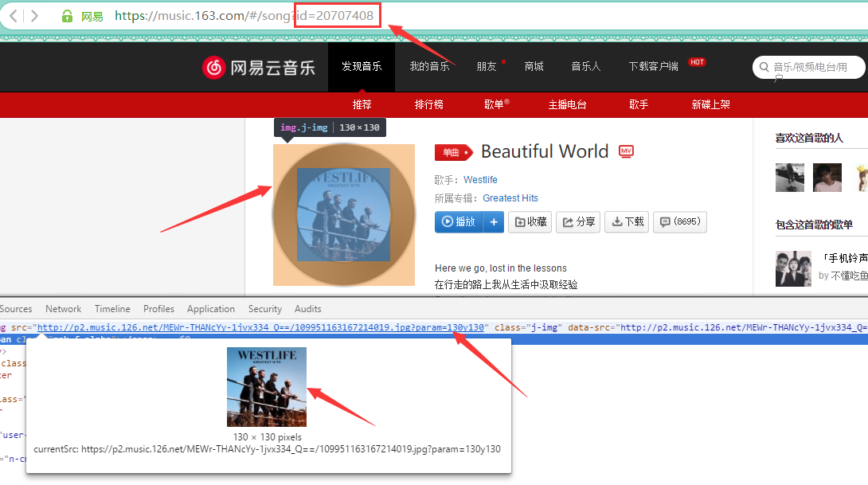This screenshot has height=485, width=868.
Task: Click the 下载 download button
Action: (x=628, y=222)
